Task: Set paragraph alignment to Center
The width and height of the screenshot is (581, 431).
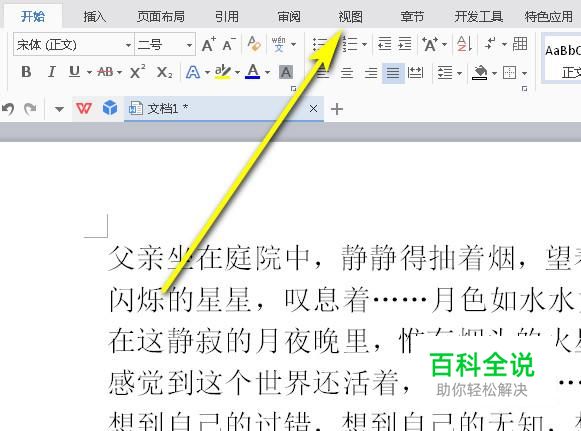Action: point(347,73)
